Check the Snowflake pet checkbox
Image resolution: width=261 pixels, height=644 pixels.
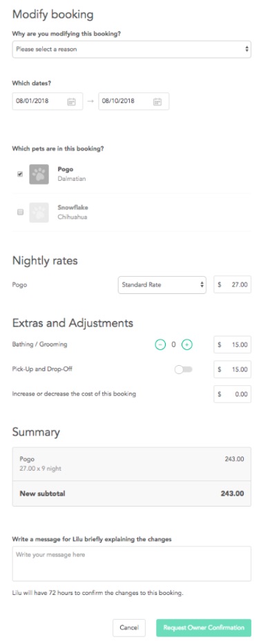coord(20,213)
